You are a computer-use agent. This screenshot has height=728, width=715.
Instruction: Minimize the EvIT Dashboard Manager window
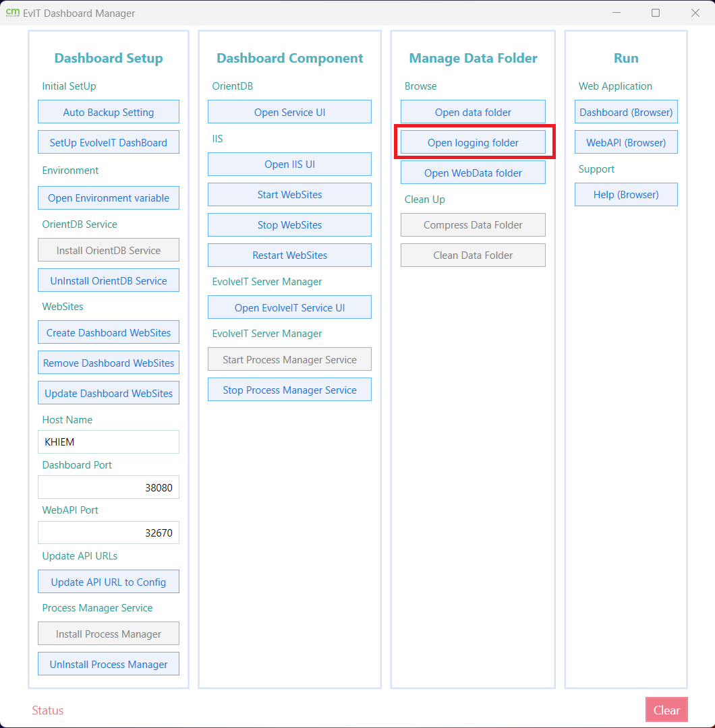pos(617,13)
